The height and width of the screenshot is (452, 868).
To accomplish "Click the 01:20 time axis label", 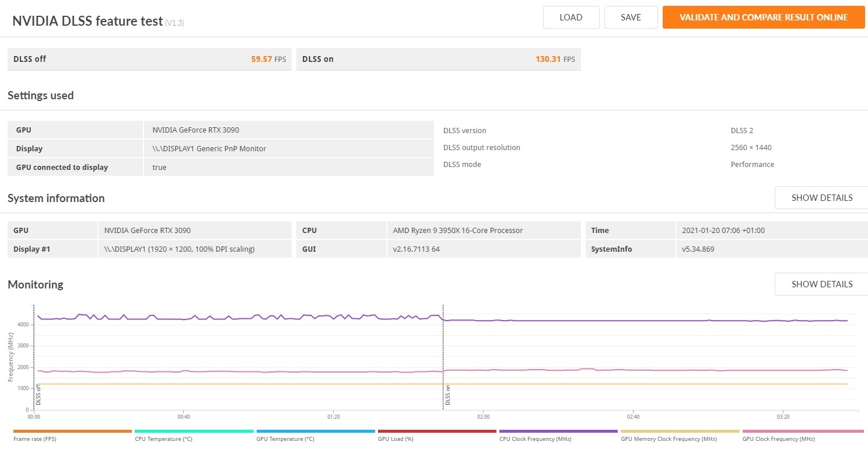I will [333, 417].
